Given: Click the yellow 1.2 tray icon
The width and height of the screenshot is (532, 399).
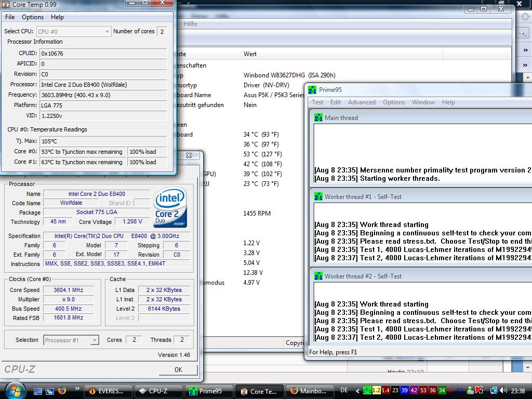Looking at the screenshot, I should (376, 390).
